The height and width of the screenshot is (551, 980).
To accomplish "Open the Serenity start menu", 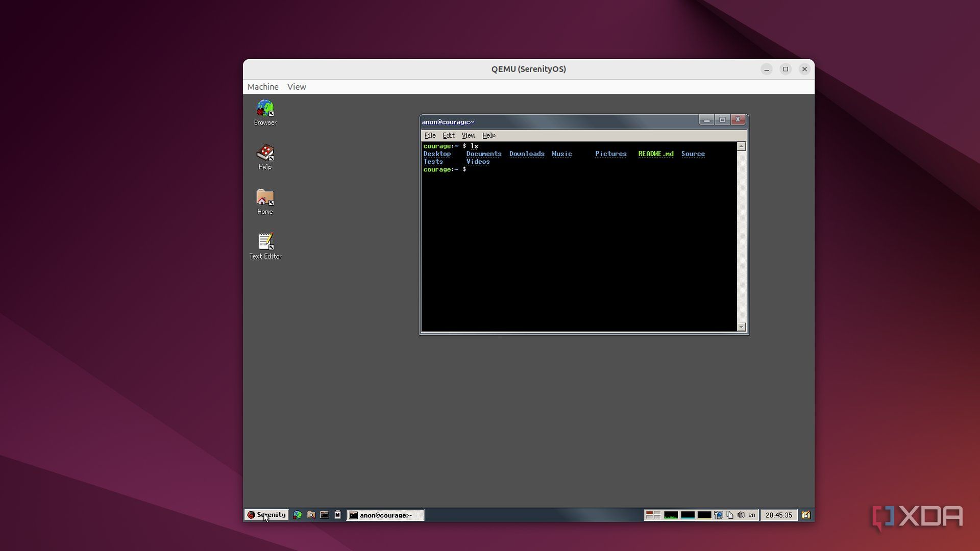I will click(x=266, y=515).
